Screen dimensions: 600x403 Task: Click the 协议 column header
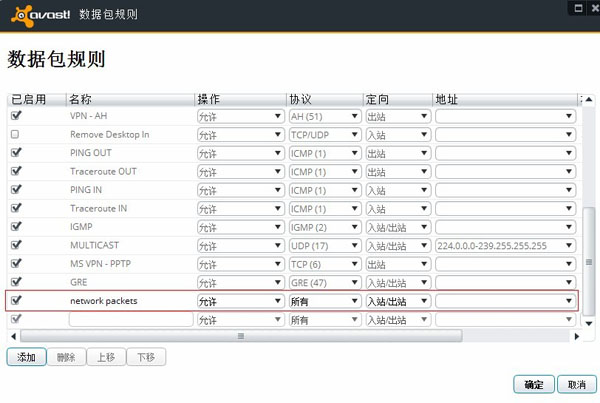click(324, 99)
